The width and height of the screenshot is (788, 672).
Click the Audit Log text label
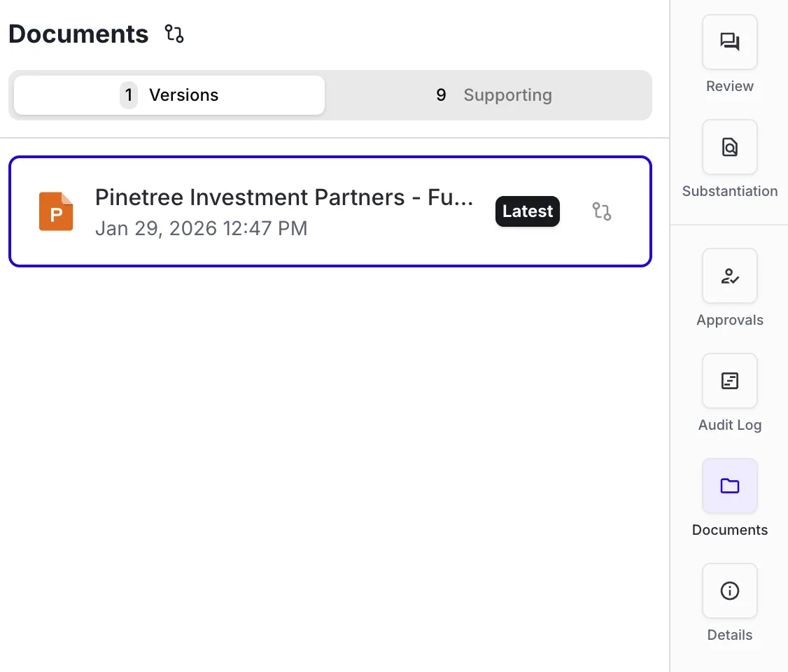coord(730,425)
